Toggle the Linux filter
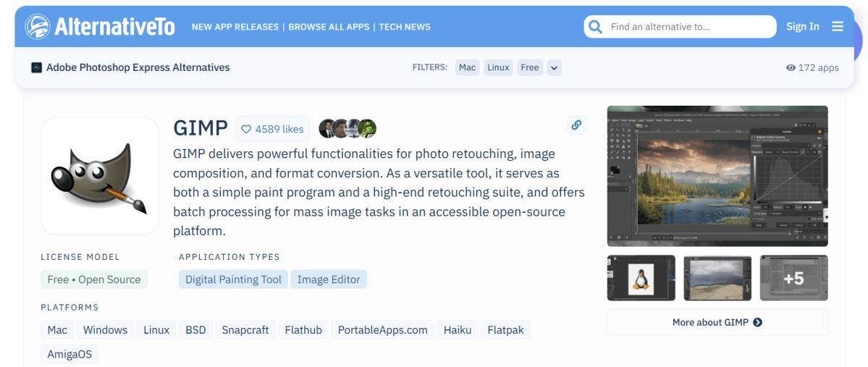Image resolution: width=868 pixels, height=367 pixels. [x=498, y=67]
